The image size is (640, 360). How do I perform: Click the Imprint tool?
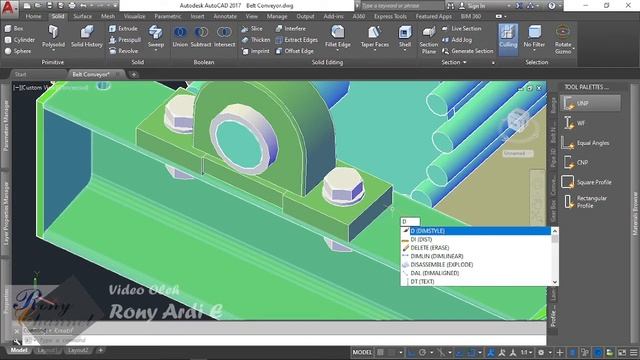click(x=255, y=51)
